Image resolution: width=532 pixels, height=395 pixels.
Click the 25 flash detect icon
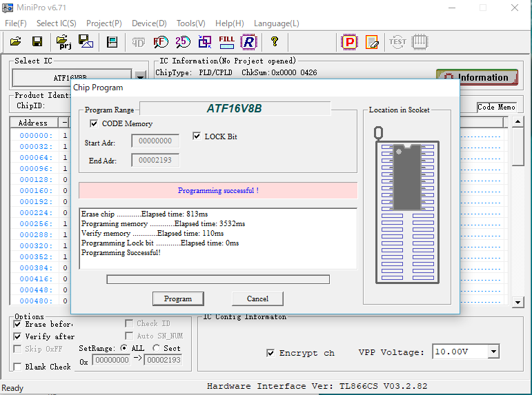point(183,42)
